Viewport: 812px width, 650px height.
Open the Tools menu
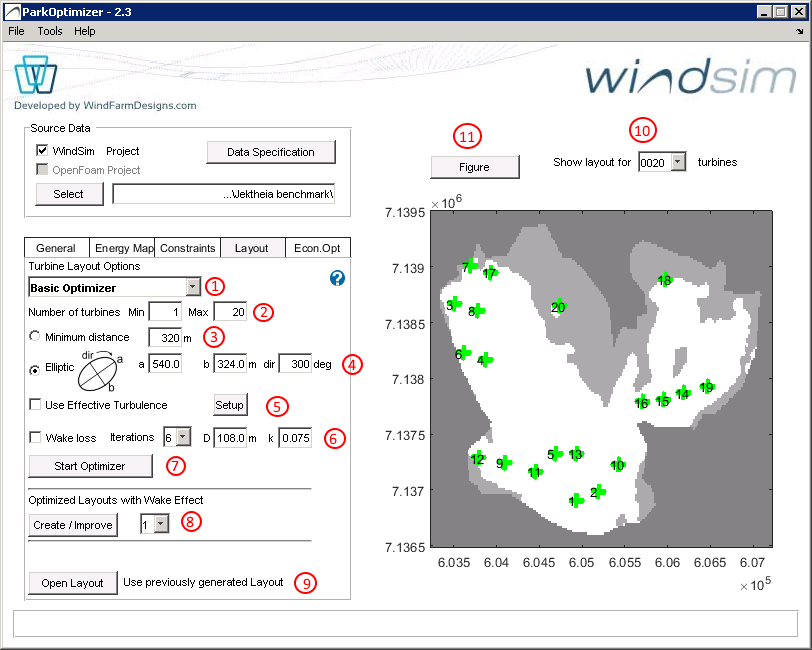(x=50, y=31)
